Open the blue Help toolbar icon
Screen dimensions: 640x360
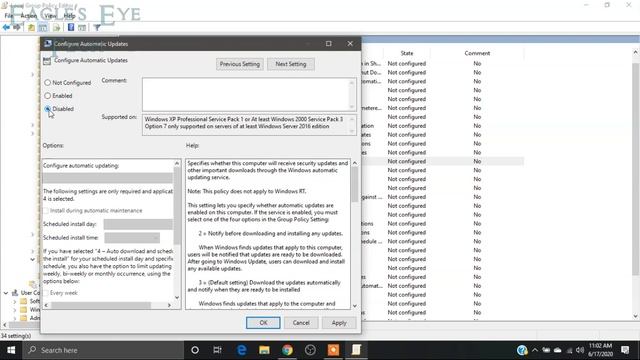[71, 27]
